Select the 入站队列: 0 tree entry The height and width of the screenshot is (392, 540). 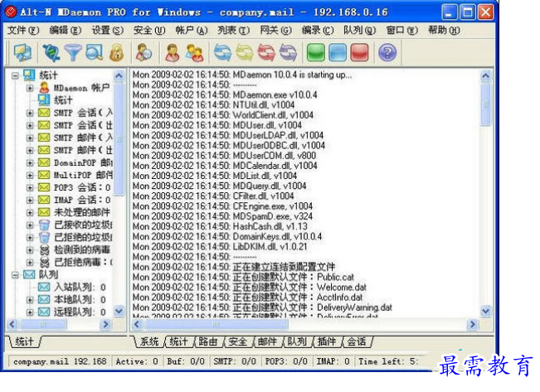click(x=80, y=287)
